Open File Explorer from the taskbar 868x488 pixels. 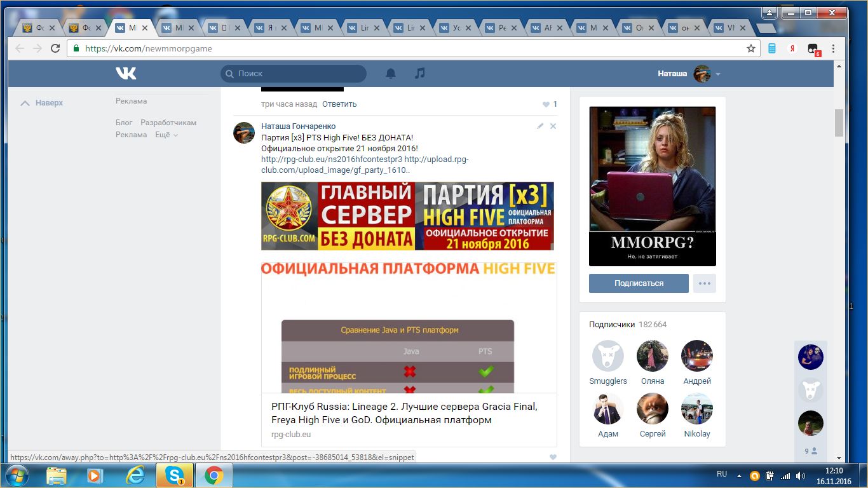click(56, 475)
